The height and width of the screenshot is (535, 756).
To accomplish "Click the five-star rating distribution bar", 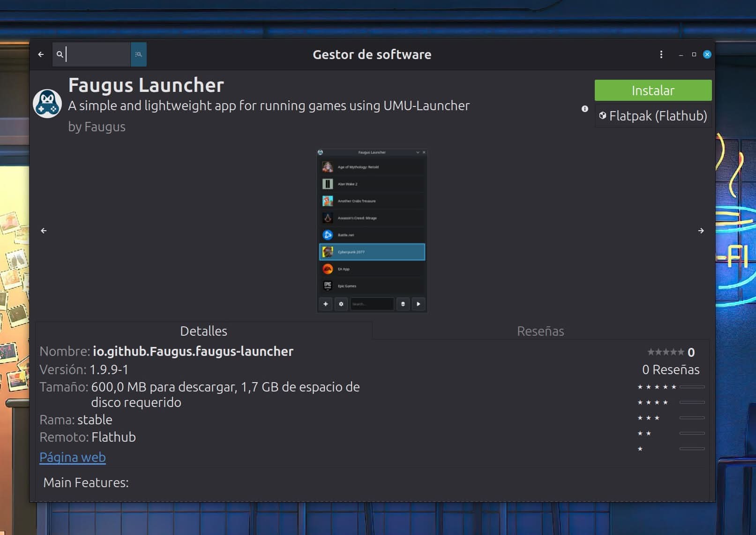I will (x=693, y=387).
